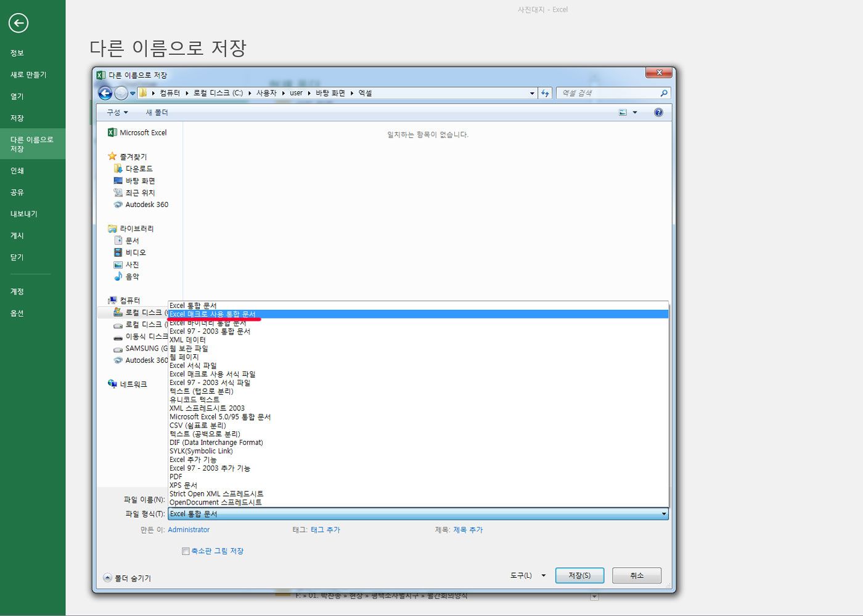Open 바탕 화면 in favorites
863x616 pixels.
point(134,181)
